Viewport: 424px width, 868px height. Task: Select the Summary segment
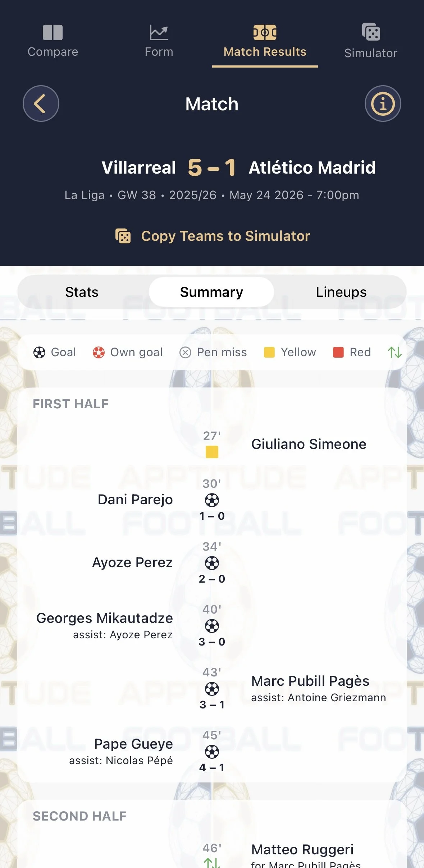click(x=211, y=292)
